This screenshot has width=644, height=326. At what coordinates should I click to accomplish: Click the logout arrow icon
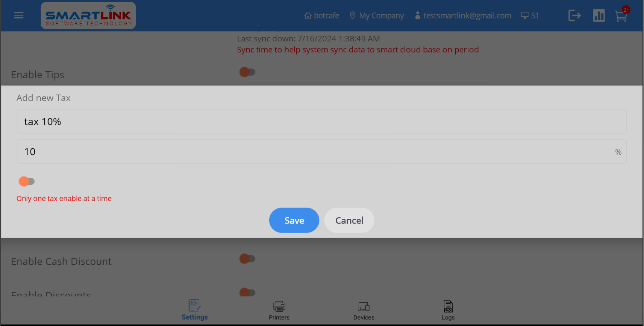point(574,16)
